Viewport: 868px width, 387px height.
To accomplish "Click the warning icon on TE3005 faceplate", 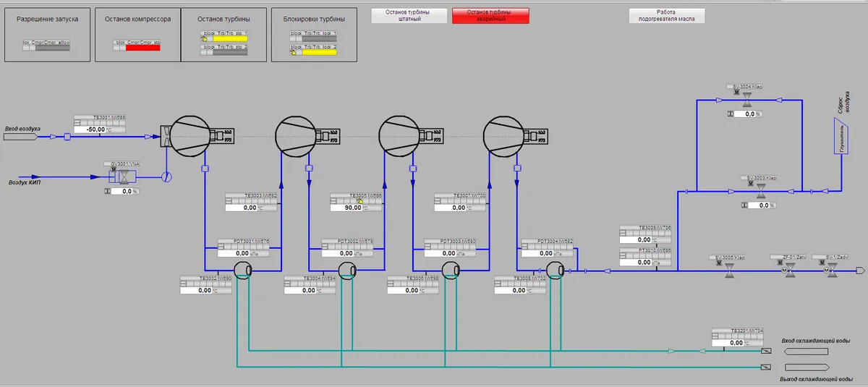I will [359, 202].
